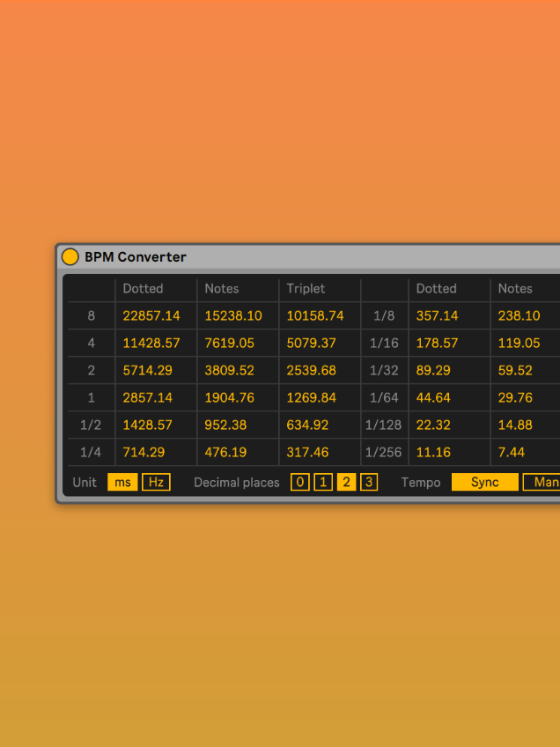560x747 pixels.
Task: Click the value 952.38
Action: point(225,425)
